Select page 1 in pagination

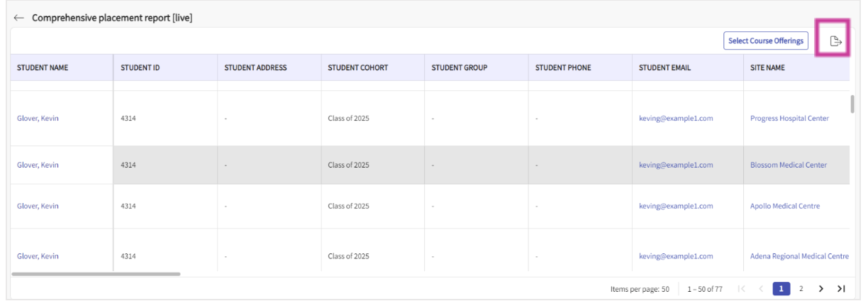781,289
